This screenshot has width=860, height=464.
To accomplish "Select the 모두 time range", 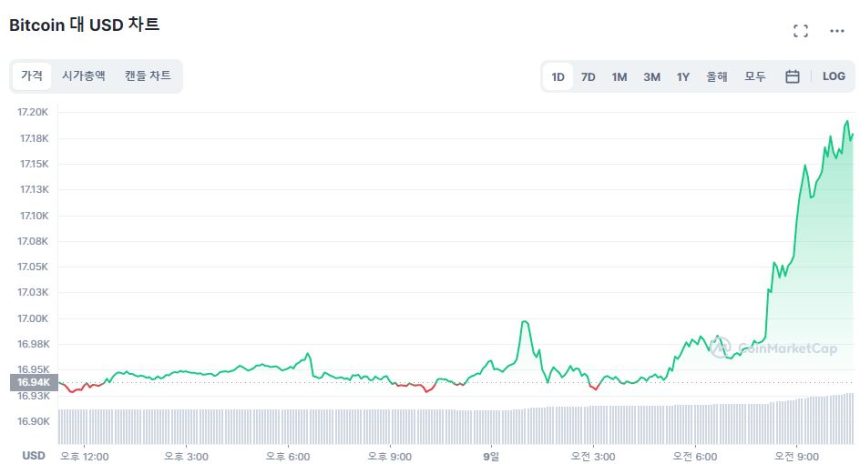I will tap(755, 76).
